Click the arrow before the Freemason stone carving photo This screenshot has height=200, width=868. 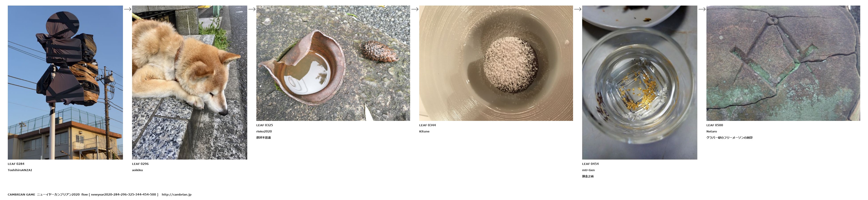702,9
